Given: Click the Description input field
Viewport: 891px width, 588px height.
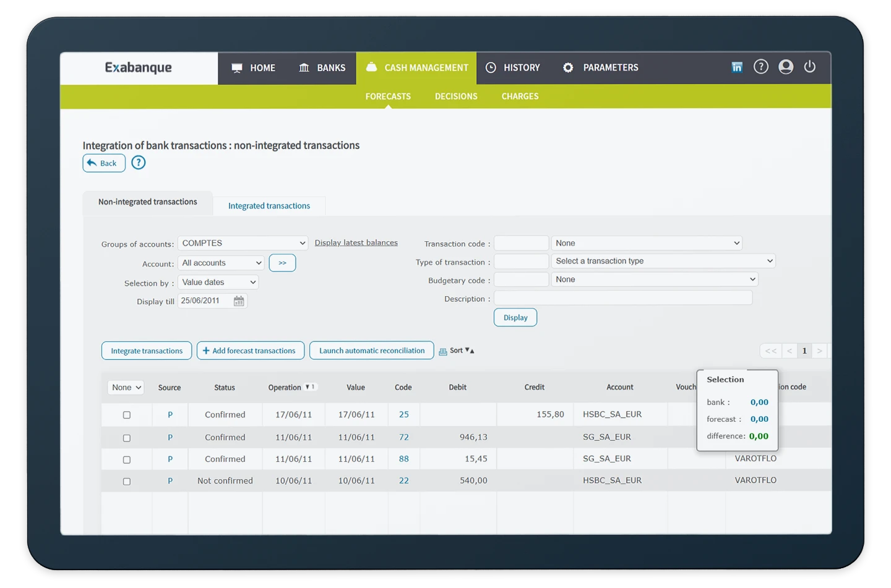Looking at the screenshot, I should (x=623, y=299).
